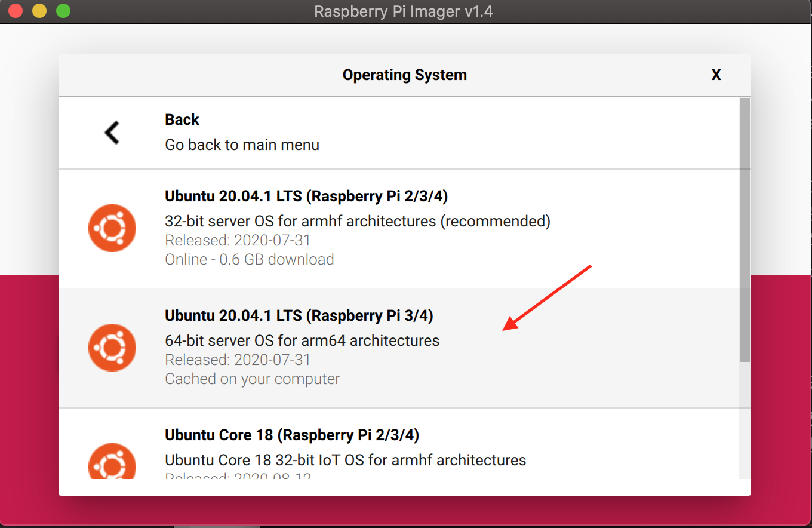Viewport: 812px width, 528px height.
Task: Pick Ubuntu Core 18 (Raspberry Pi 2/3/4)
Action: pyautogui.click(x=399, y=444)
